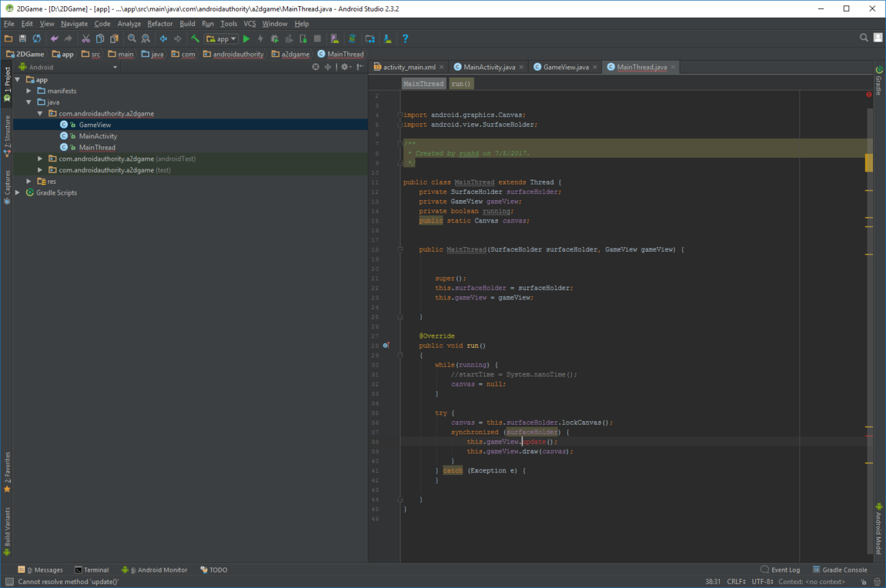Switch to the GameView.java tab
Viewport: 886px width, 588px height.
coord(565,67)
